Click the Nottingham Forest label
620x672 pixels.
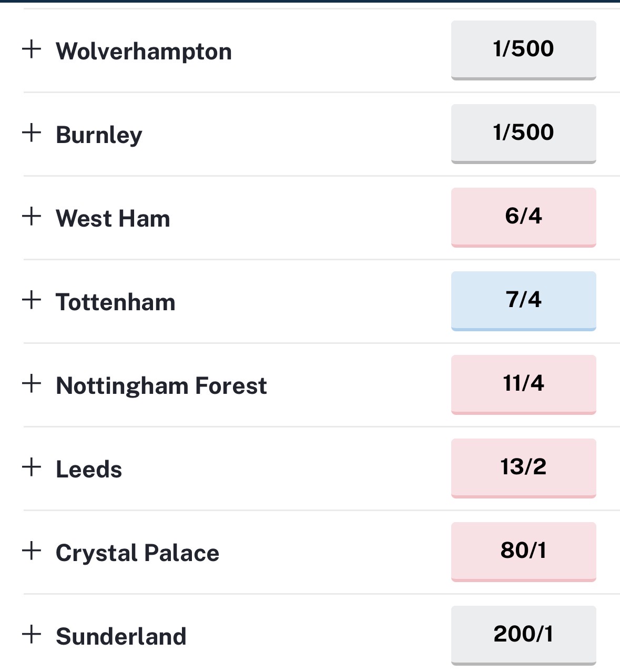161,386
